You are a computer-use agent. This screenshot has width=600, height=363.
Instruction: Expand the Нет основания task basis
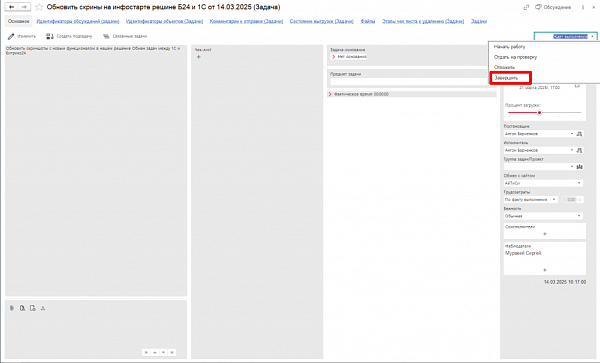click(333, 57)
